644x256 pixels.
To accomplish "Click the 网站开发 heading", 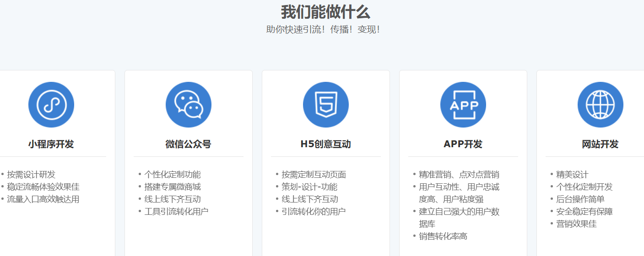I will 601,144.
